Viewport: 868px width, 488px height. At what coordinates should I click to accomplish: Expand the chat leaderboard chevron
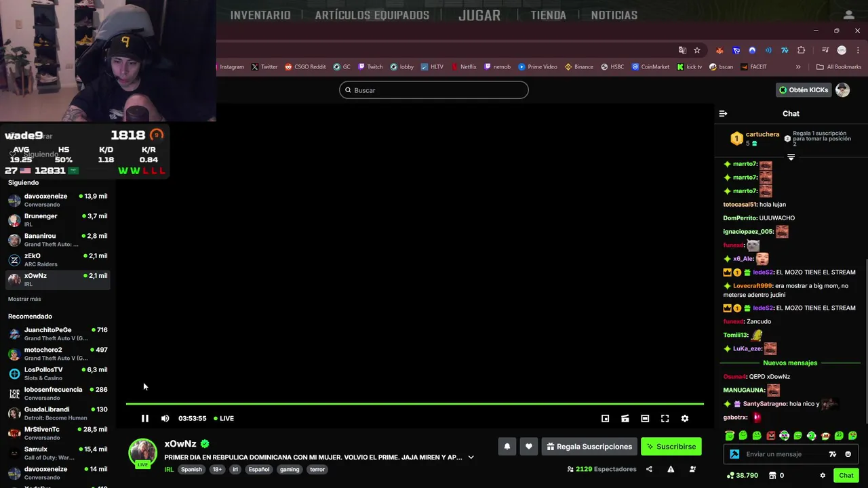click(x=791, y=157)
